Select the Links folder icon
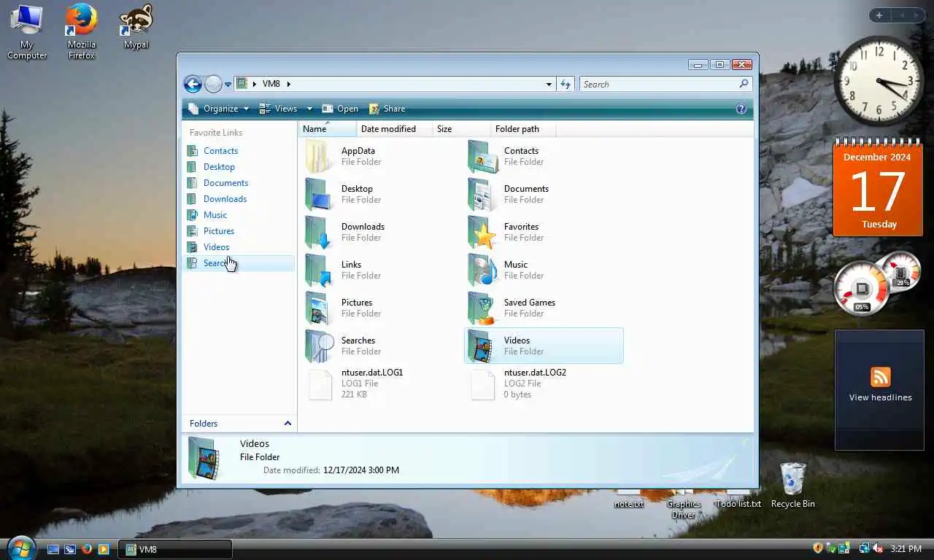This screenshot has height=560, width=934. (x=319, y=270)
